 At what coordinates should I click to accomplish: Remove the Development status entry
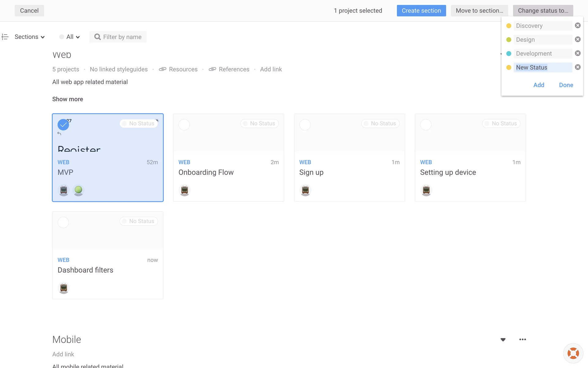[x=578, y=53]
